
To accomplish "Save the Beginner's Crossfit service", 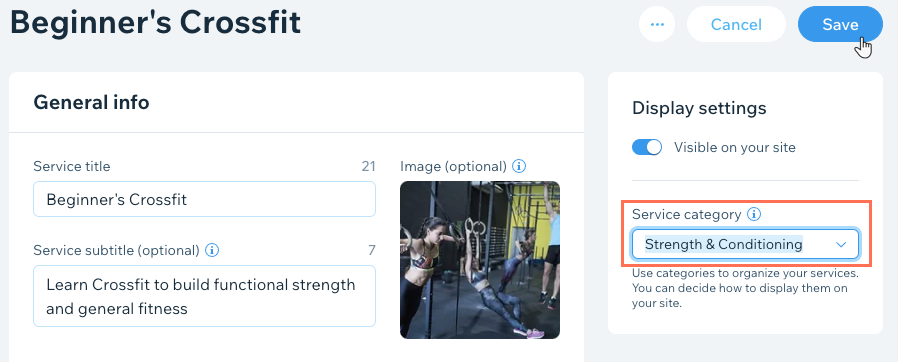I will tap(840, 24).
